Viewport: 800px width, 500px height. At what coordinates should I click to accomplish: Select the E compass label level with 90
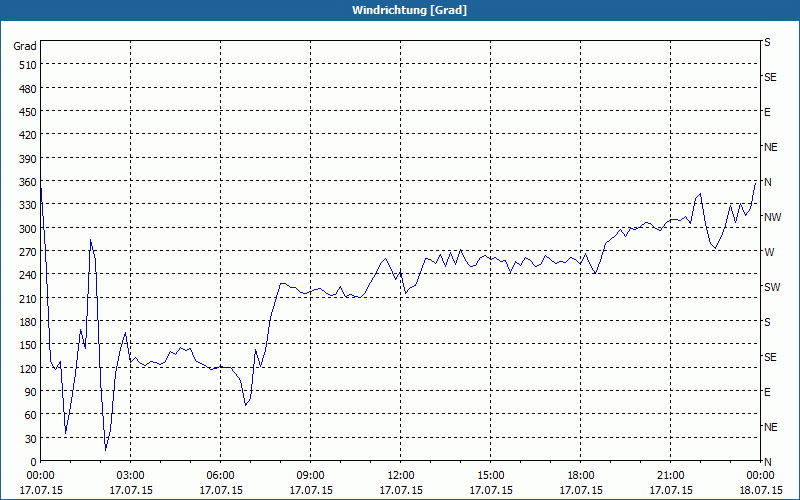[767, 392]
